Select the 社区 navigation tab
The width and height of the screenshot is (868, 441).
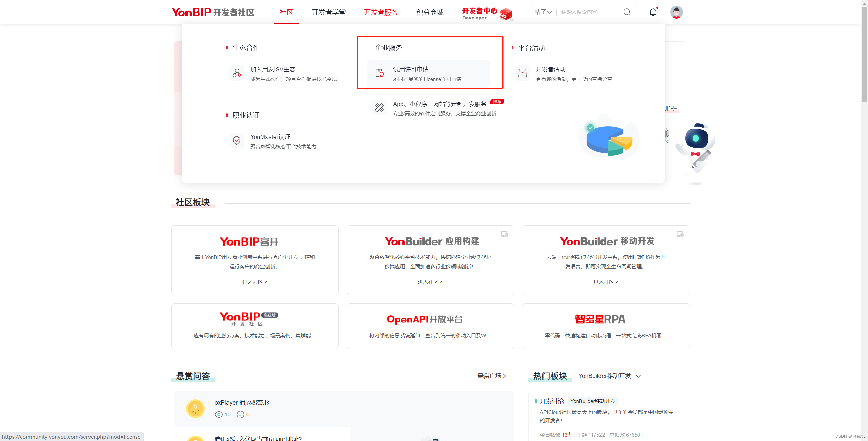286,13
